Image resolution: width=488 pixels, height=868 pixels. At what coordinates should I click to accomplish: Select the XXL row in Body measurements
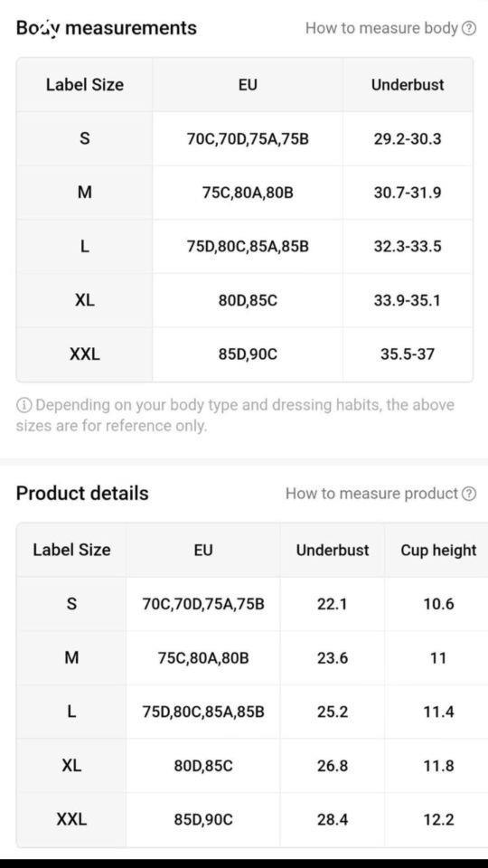coord(245,354)
